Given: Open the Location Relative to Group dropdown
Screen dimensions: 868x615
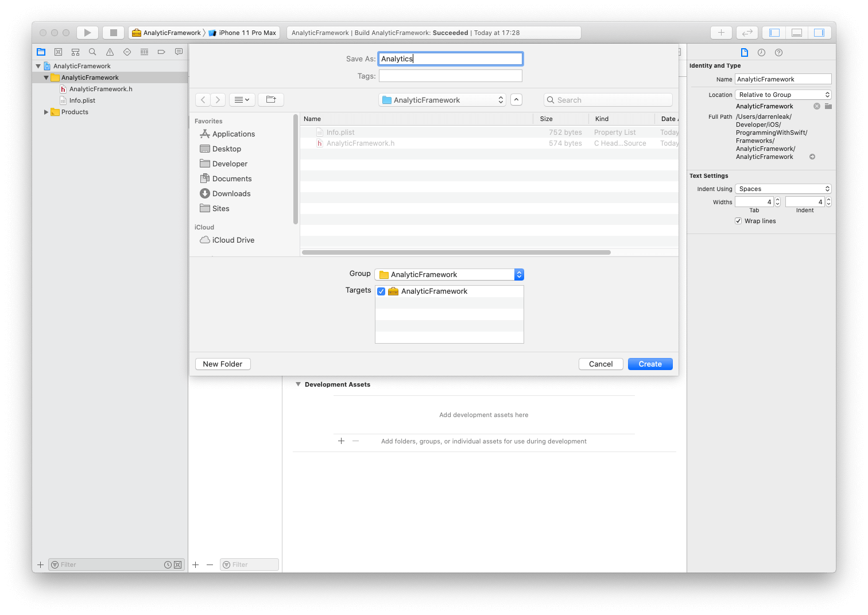Looking at the screenshot, I should (x=783, y=95).
